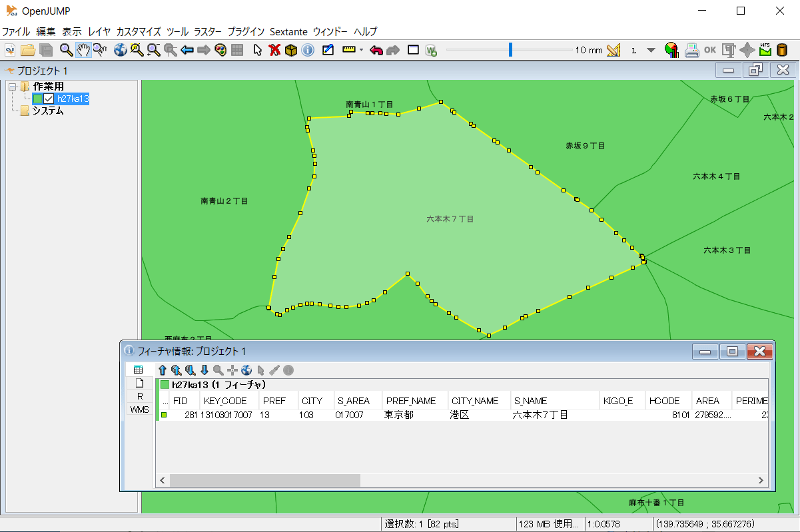The height and width of the screenshot is (532, 800).
Task: Click the PREF_NAME column header
Action: [415, 401]
